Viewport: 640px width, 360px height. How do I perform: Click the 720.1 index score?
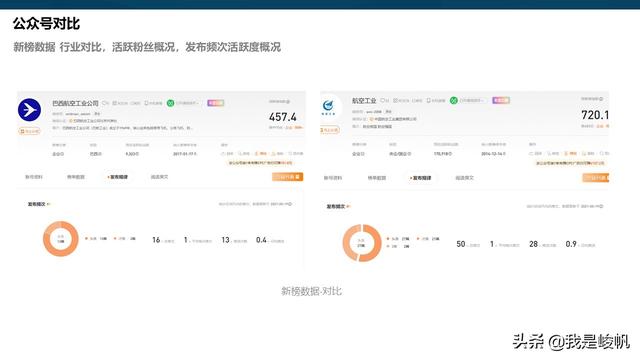595,115
